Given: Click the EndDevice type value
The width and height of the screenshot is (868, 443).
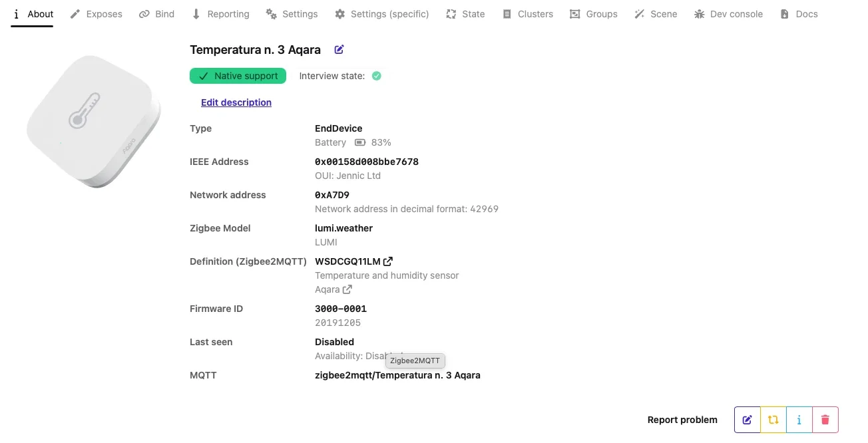Looking at the screenshot, I should pos(339,128).
